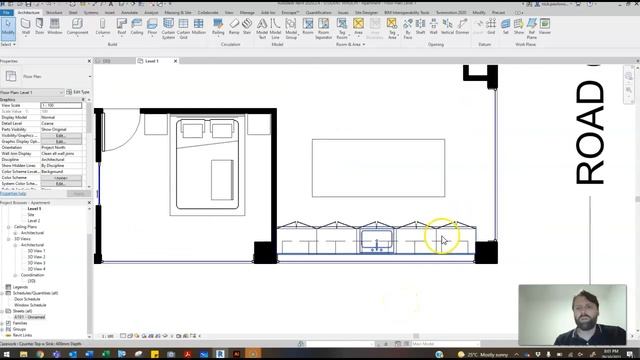Select the Tag Room tool

[342, 29]
